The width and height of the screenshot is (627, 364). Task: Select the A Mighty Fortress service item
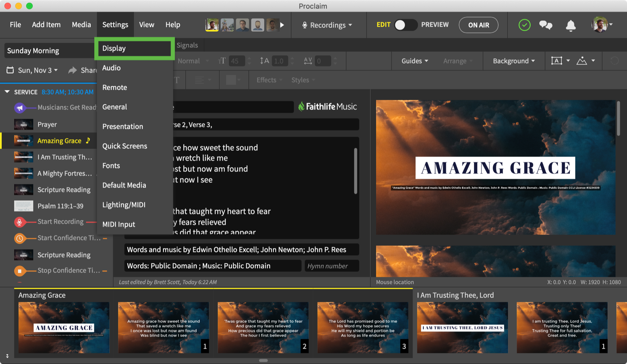click(x=55, y=173)
